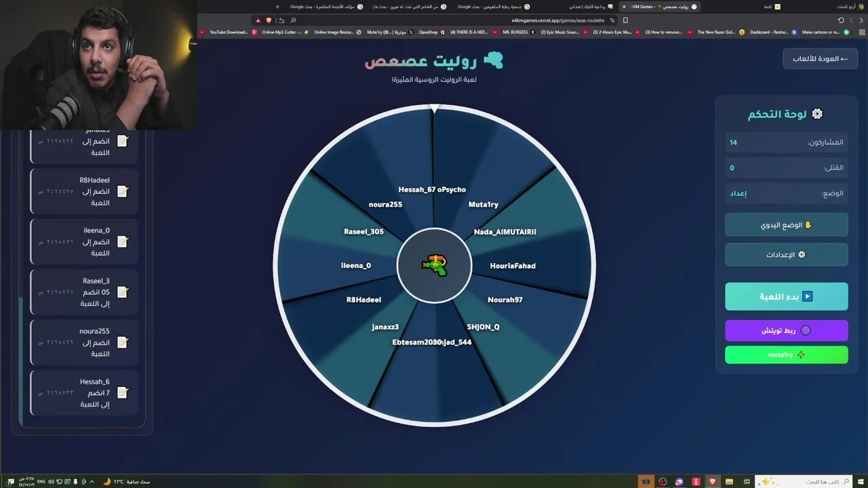
Task: Select noura255 on the wheel
Action: [x=385, y=205]
